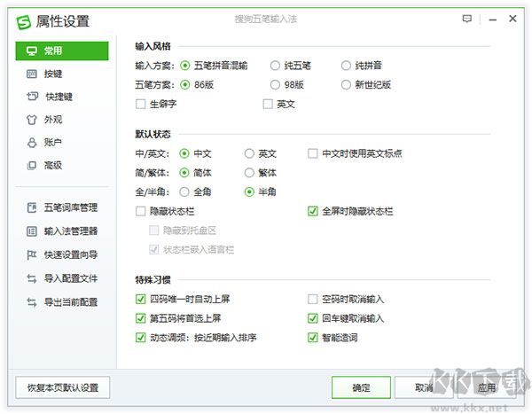The width and height of the screenshot is (532, 414).
Task: Uncheck 全屏时隐藏状态栏
Action: [x=312, y=211]
